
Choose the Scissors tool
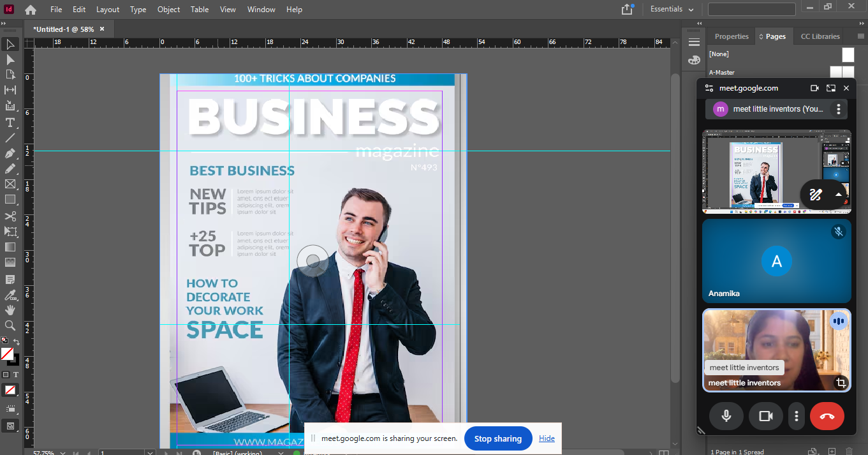click(x=10, y=216)
